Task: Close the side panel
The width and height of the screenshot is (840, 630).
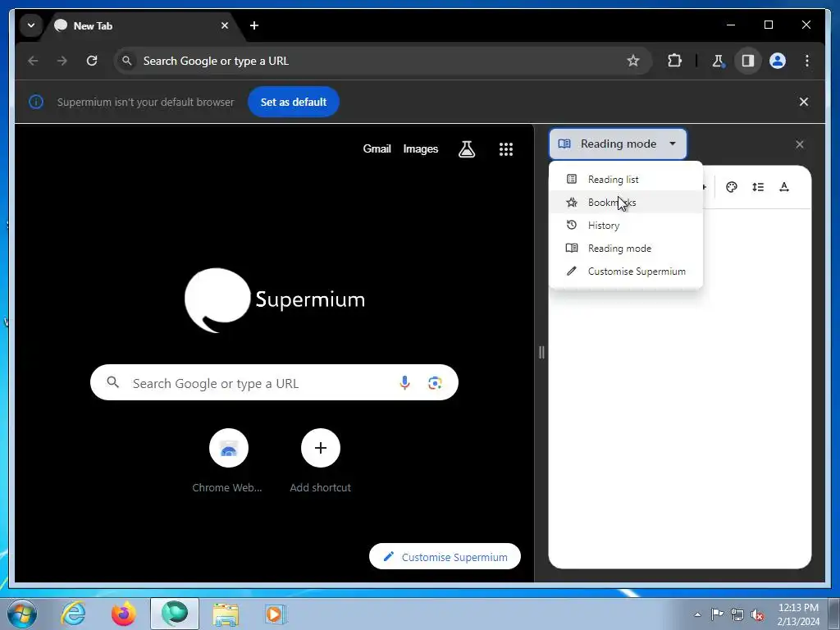Action: pyautogui.click(x=799, y=144)
